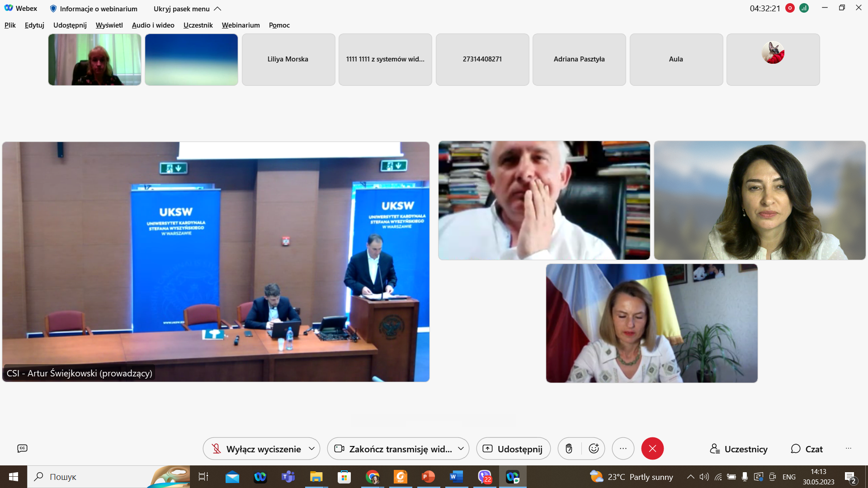Expand the audio options dropdown arrow
The width and height of the screenshot is (868, 488).
pyautogui.click(x=311, y=449)
